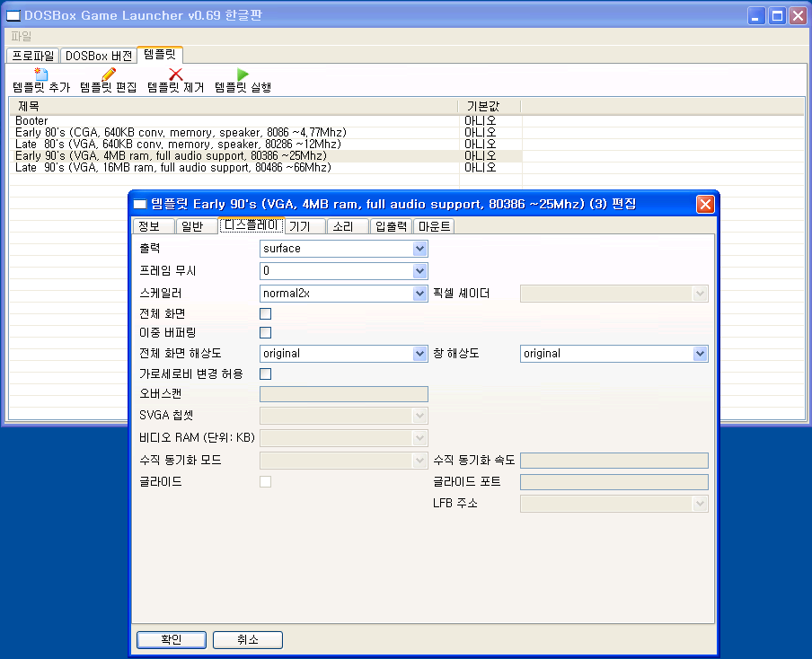Click the 취소 button
This screenshot has height=659, width=812.
pyautogui.click(x=248, y=640)
